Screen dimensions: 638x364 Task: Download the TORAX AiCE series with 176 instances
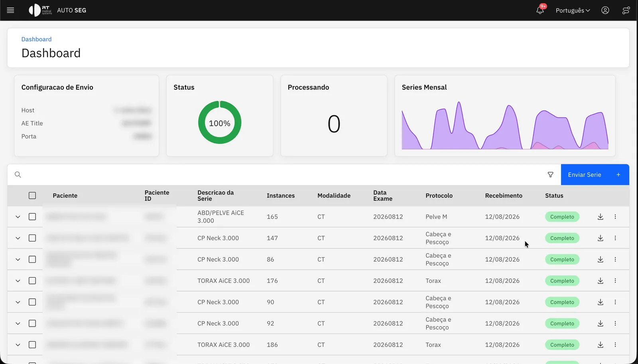tap(601, 281)
